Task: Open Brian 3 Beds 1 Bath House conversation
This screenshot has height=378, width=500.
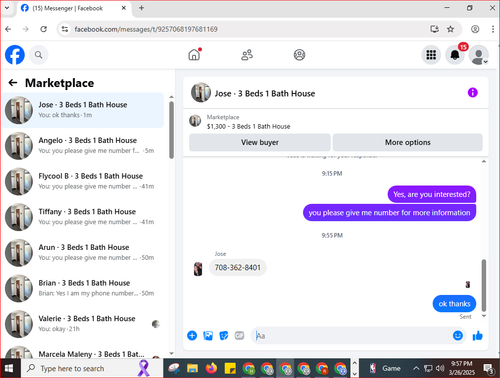Action: pyautogui.click(x=83, y=288)
